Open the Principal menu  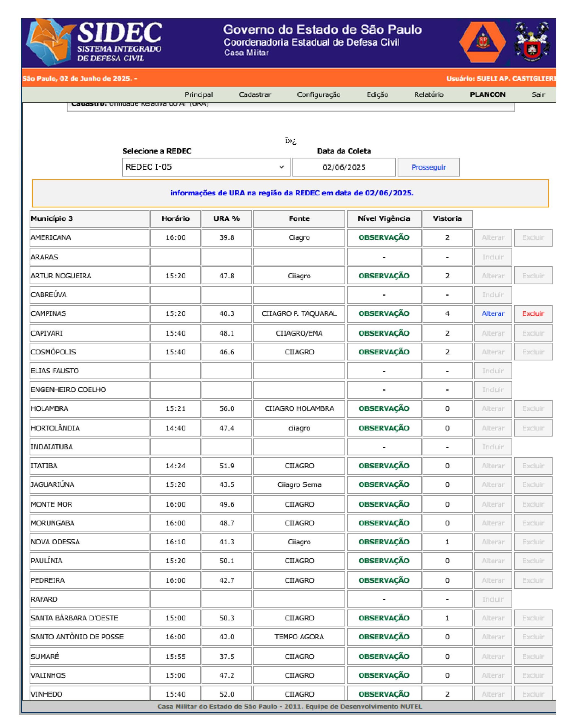click(x=199, y=94)
